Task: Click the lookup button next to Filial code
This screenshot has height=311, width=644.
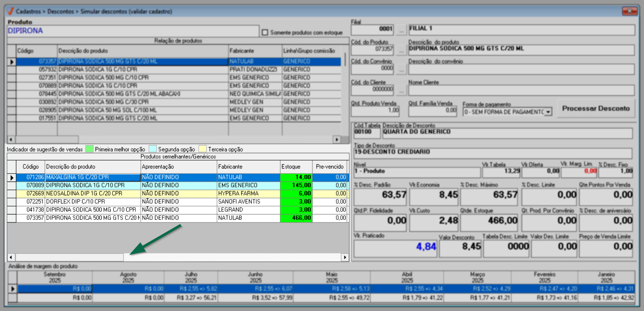Action: tap(401, 29)
